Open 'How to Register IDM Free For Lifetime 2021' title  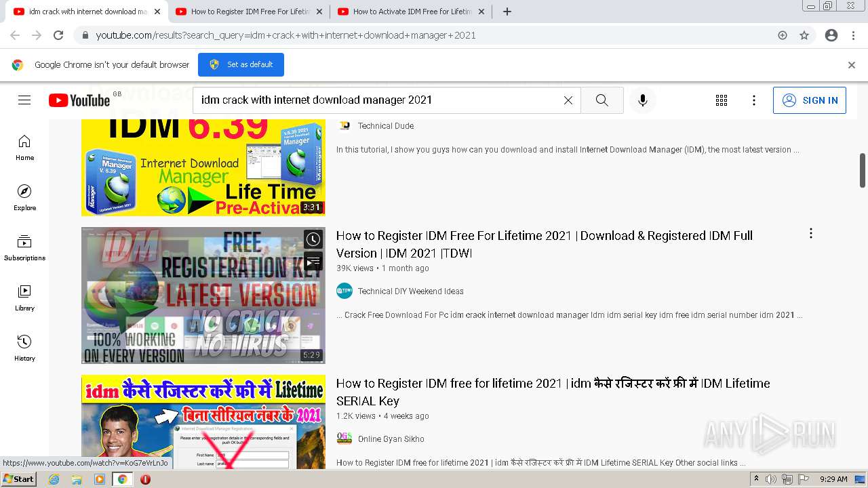(x=545, y=244)
